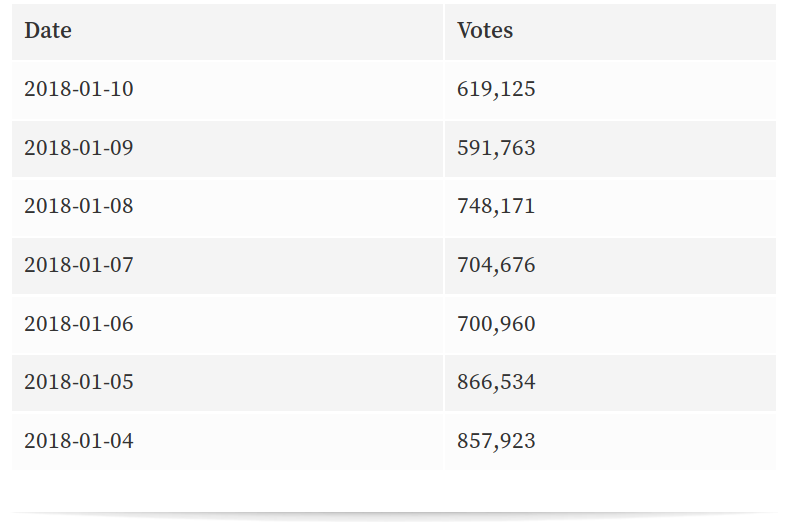806x525 pixels.
Task: Select the 2018-01-10 date cell
Action: 79,89
